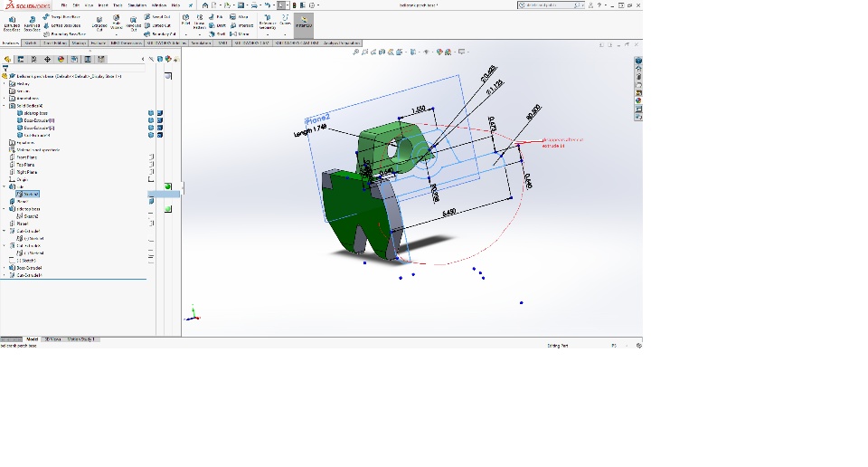Screen dimensions: 868x467
Task: Open the Undo dropdown arrow
Action: click(273, 5)
